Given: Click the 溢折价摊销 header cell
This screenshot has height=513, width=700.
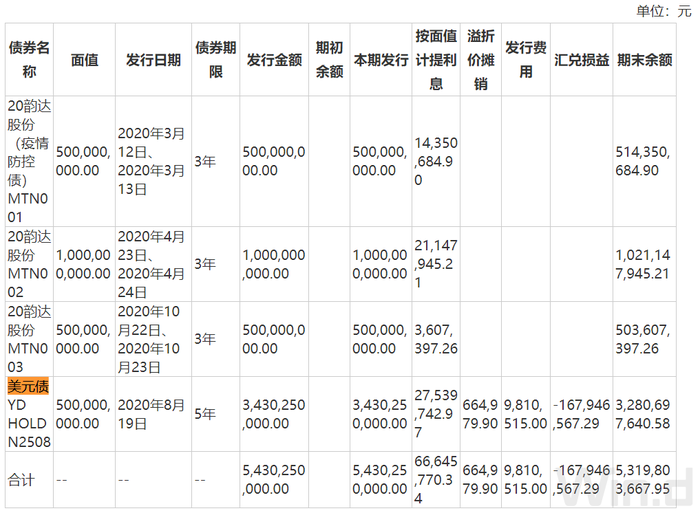Looking at the screenshot, I should [x=481, y=59].
